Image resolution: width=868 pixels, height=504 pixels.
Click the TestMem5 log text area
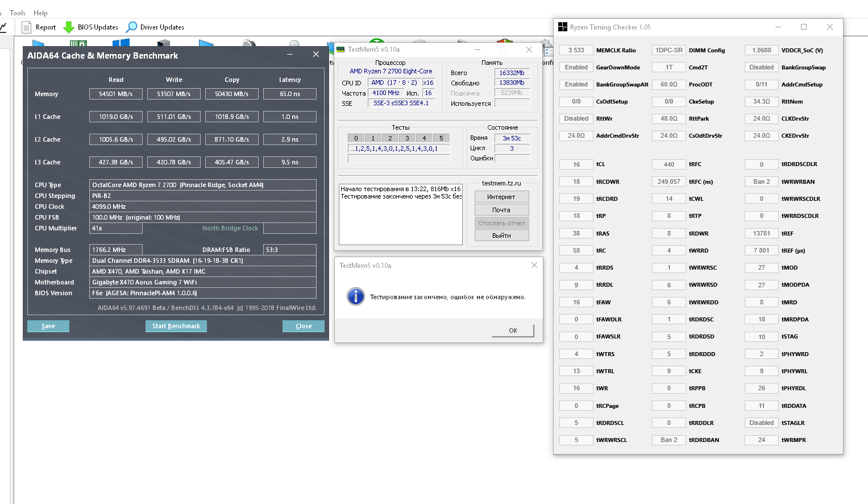[401, 214]
